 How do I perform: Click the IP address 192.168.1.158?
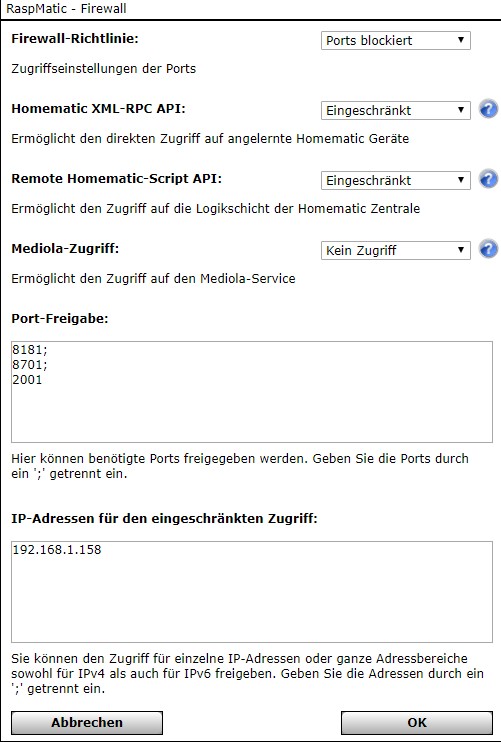tap(57, 550)
